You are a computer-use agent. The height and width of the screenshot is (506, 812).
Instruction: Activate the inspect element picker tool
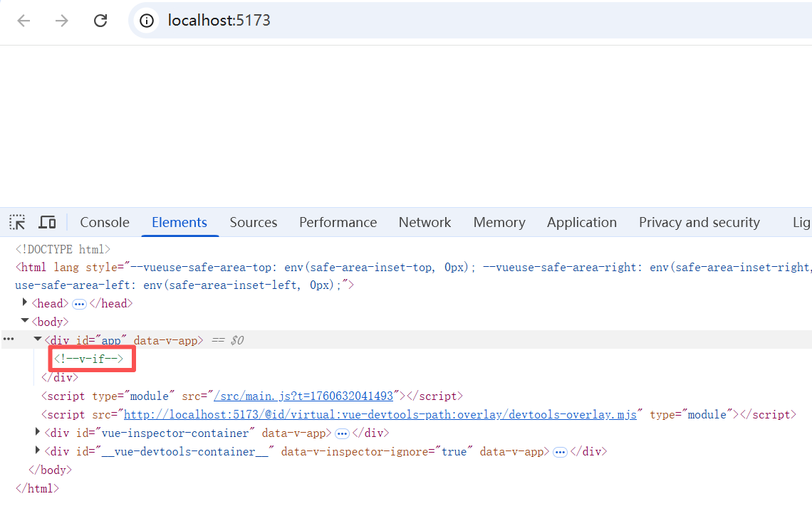pos(17,223)
